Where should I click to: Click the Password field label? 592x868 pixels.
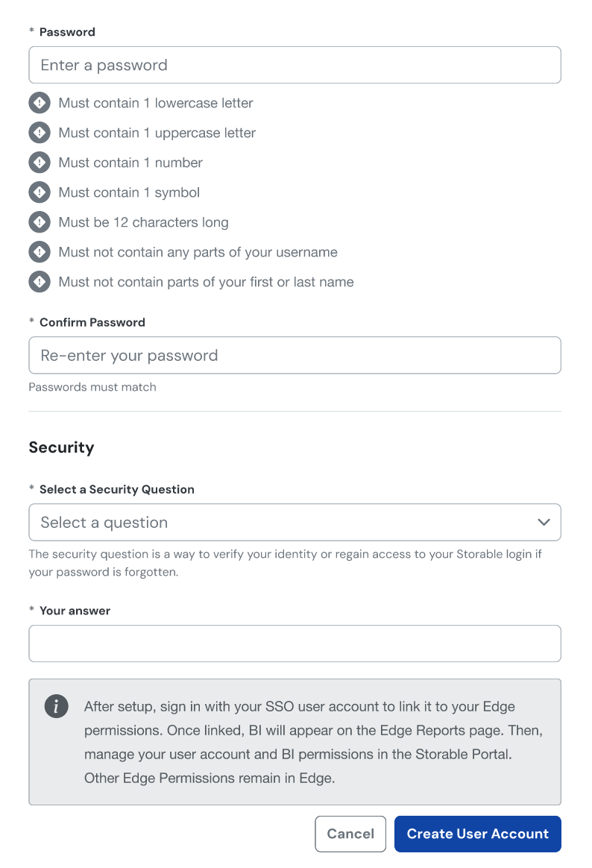67,32
